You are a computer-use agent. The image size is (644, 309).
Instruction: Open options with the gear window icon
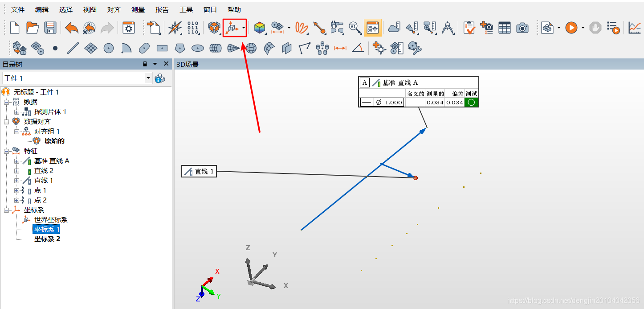tap(129, 28)
